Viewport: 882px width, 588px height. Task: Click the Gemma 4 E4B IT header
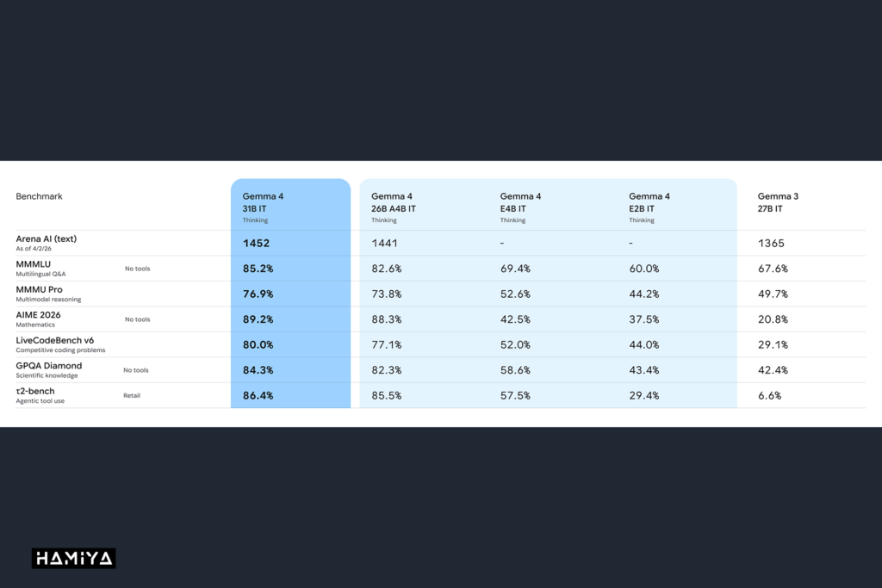click(x=520, y=207)
